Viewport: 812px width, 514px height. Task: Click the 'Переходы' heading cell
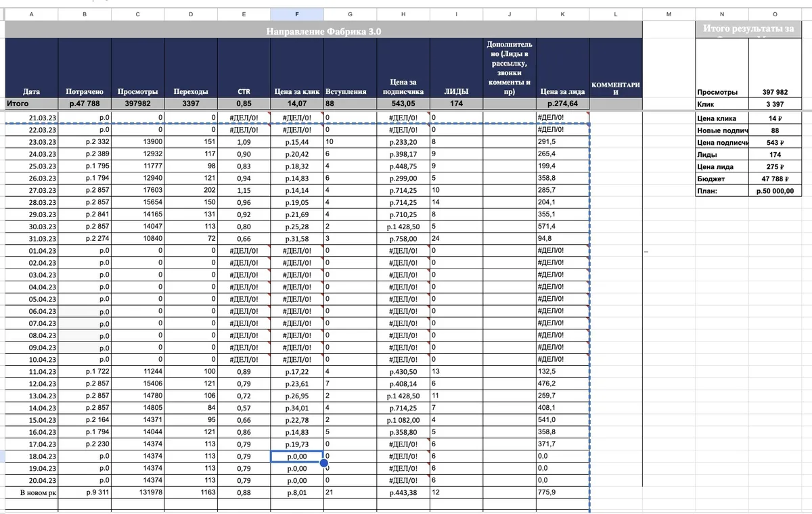[191, 68]
